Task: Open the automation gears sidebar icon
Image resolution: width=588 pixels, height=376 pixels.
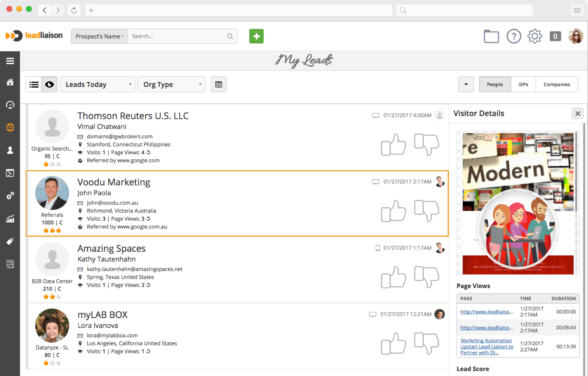Action: [10, 196]
